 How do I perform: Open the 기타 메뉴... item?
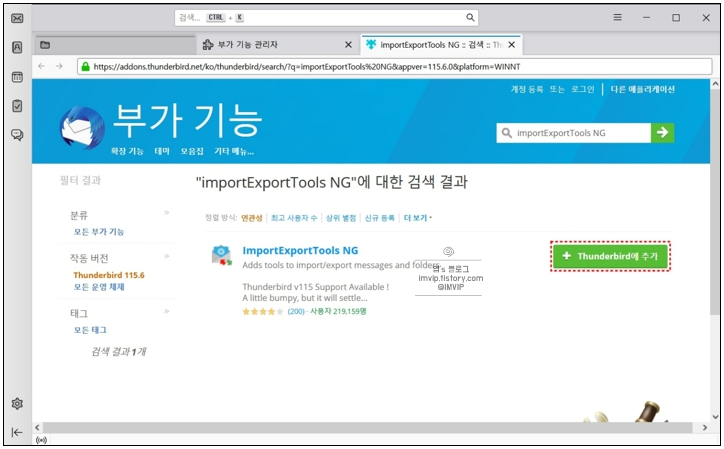234,151
